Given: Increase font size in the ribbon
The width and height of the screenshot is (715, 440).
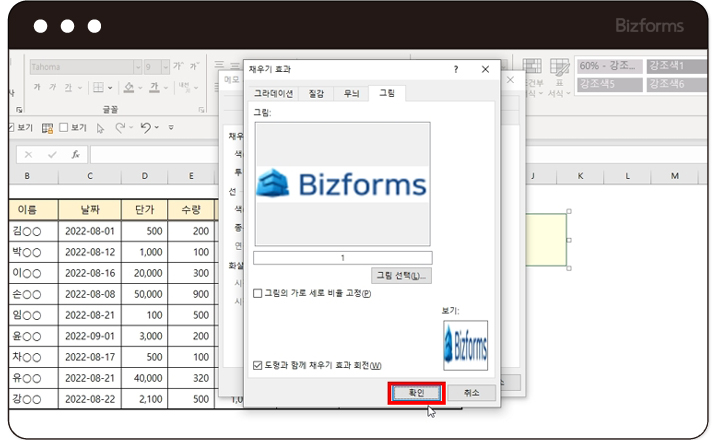Looking at the screenshot, I should pyautogui.click(x=178, y=67).
